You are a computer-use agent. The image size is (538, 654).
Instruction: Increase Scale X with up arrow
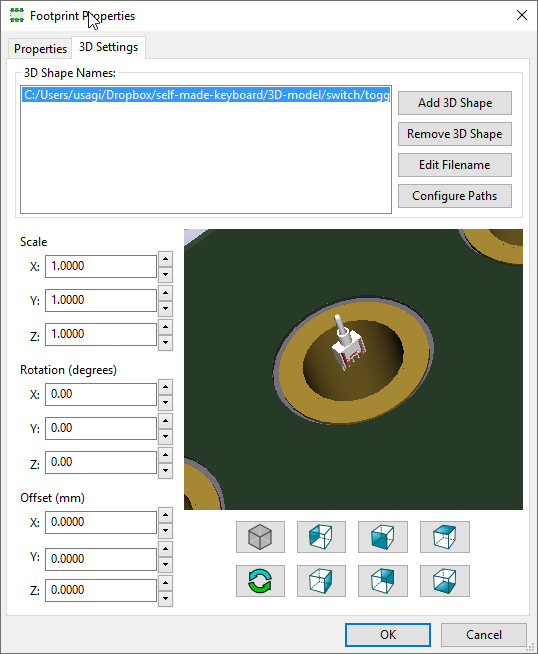pyautogui.click(x=166, y=259)
